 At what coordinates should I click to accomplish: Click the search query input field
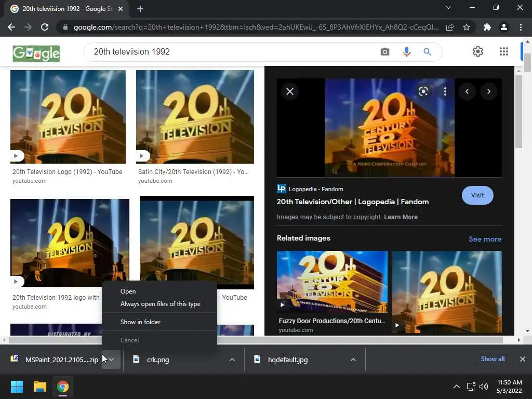point(234,52)
